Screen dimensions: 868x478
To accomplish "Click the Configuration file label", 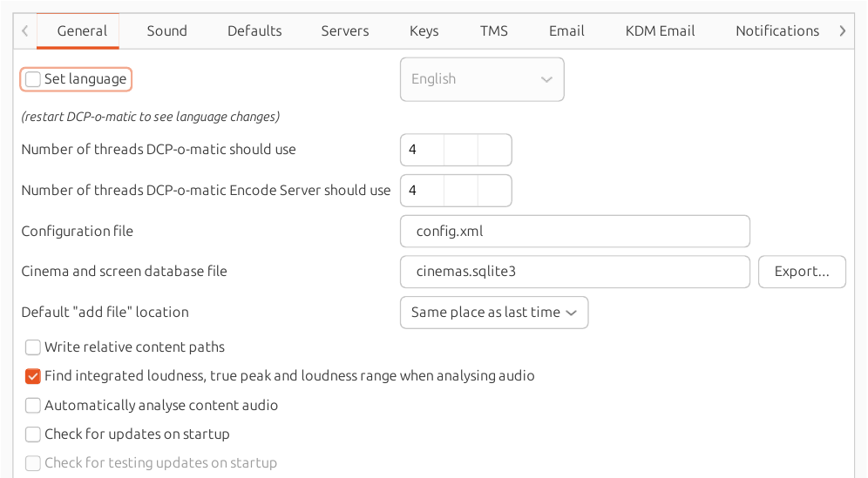I will [x=77, y=232].
